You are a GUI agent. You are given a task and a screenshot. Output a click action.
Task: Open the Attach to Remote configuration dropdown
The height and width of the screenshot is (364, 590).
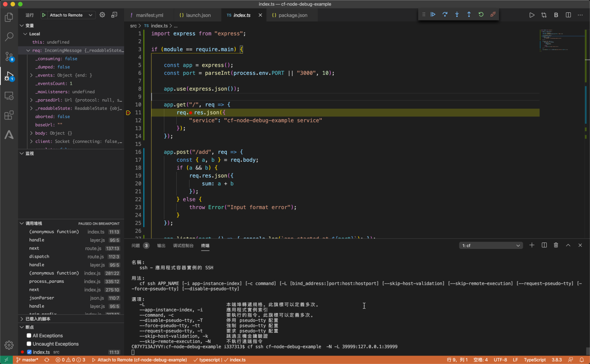[67, 15]
